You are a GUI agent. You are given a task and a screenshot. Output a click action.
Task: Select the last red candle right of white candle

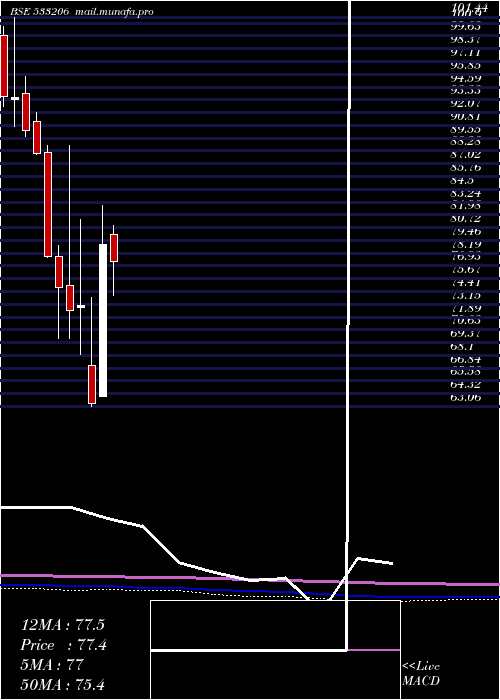pos(114,248)
